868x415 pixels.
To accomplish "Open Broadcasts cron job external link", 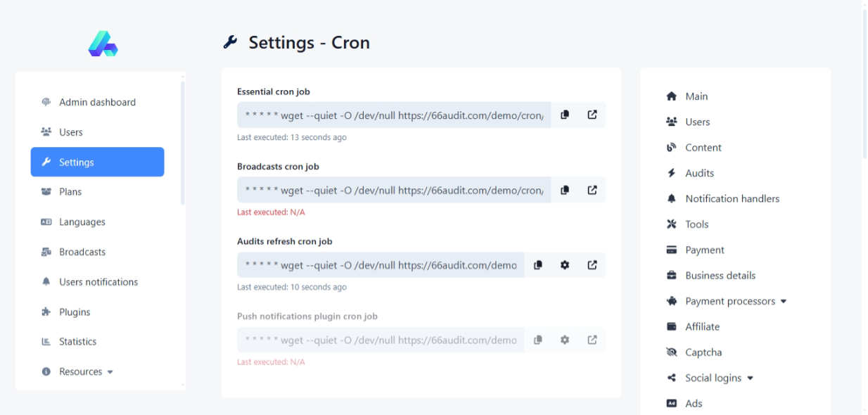I will pyautogui.click(x=592, y=190).
